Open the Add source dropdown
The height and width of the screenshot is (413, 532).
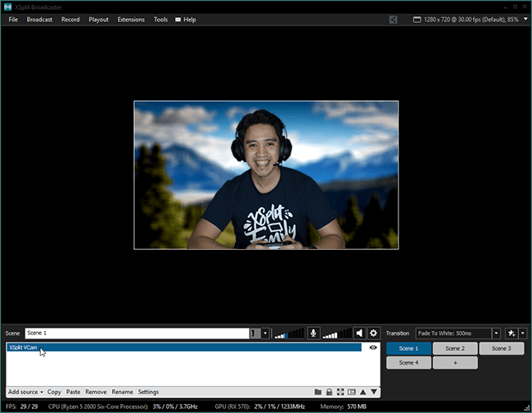[26, 392]
